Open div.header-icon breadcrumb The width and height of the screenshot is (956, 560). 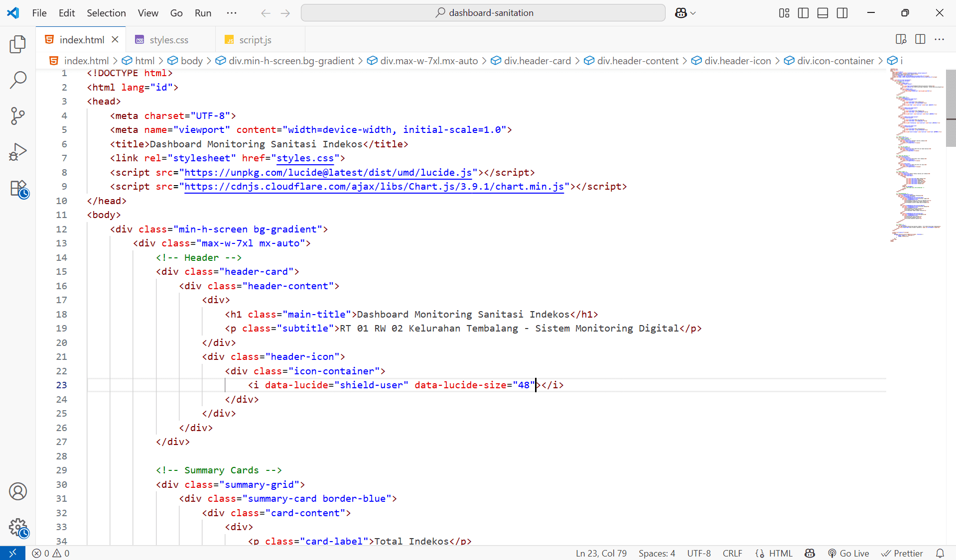click(x=731, y=61)
